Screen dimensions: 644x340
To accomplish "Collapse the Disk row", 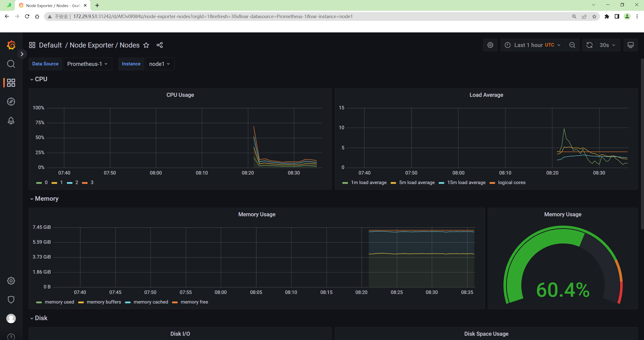I will pos(39,318).
